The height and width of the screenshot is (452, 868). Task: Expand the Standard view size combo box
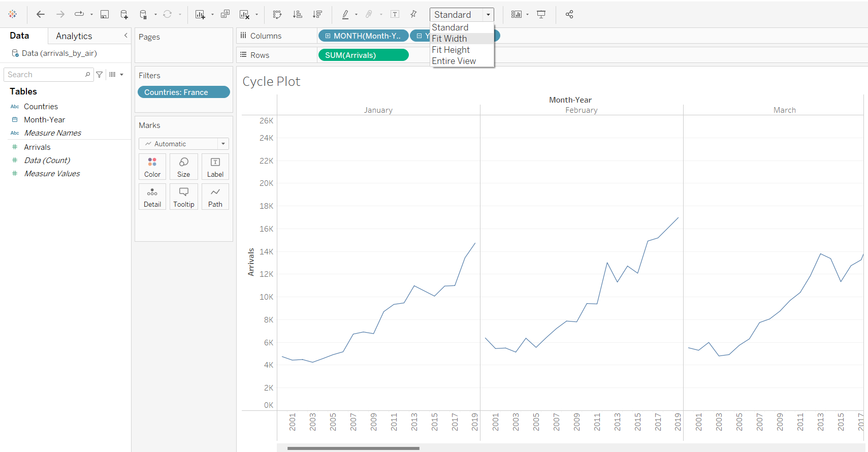tap(488, 15)
